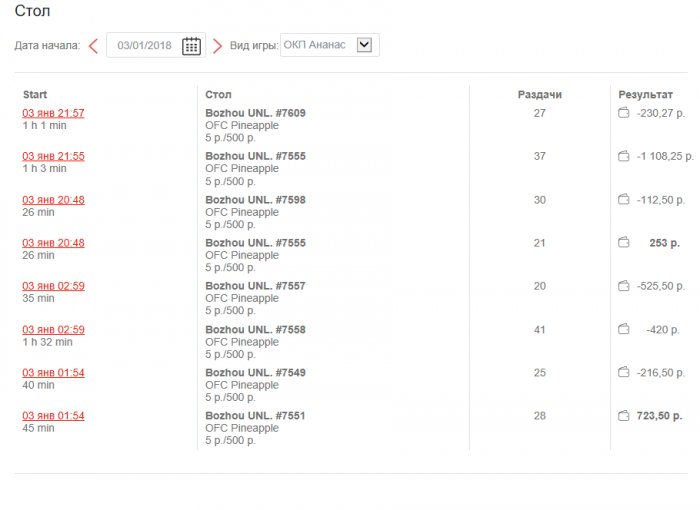
Task: Open 03 янв 20:48 link for table #7555
Action: 53,243
